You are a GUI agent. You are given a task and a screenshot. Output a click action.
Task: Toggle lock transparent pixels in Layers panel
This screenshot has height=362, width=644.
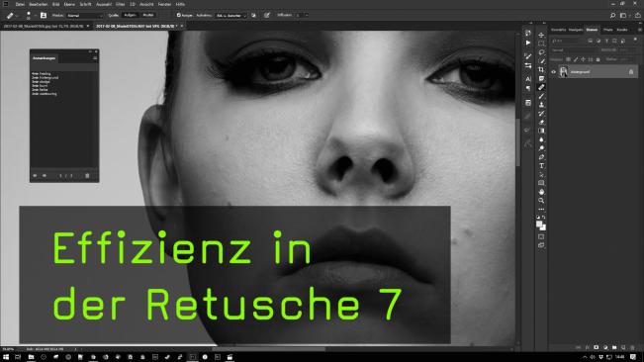pyautogui.click(x=568, y=59)
